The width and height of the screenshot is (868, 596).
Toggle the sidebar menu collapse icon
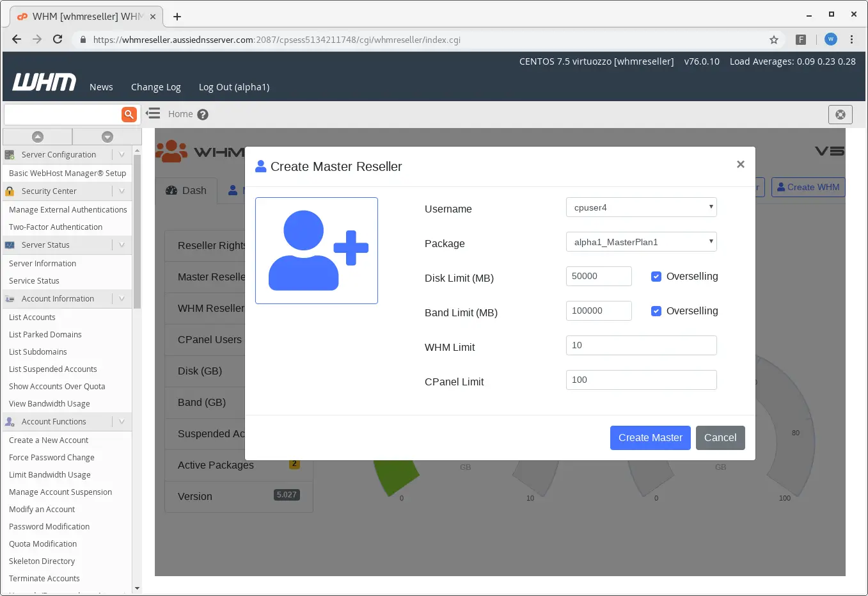[153, 114]
